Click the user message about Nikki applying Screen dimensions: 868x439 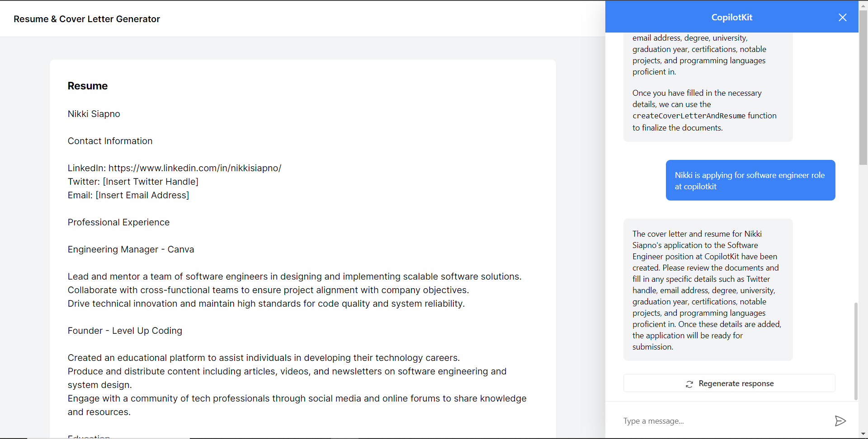pos(750,180)
